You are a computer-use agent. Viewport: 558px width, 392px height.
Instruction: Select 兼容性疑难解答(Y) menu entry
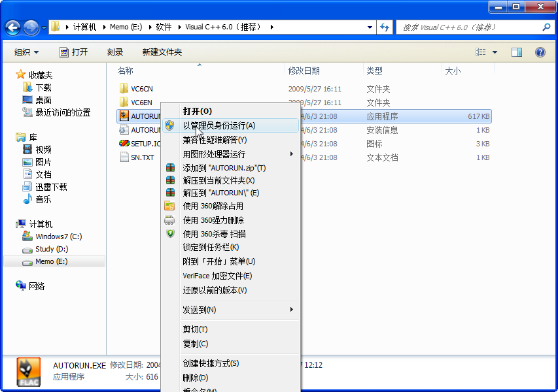[230, 140]
